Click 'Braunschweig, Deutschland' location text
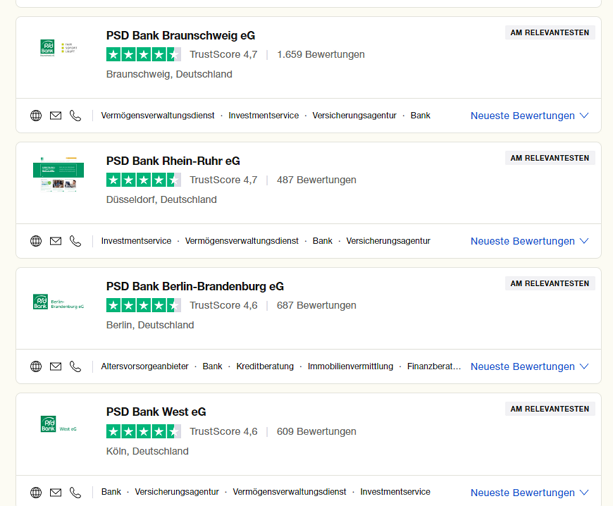 (x=169, y=74)
